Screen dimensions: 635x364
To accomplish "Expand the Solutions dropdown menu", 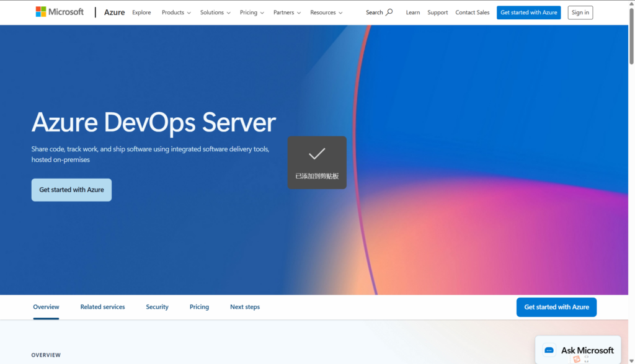I will 215,12.
